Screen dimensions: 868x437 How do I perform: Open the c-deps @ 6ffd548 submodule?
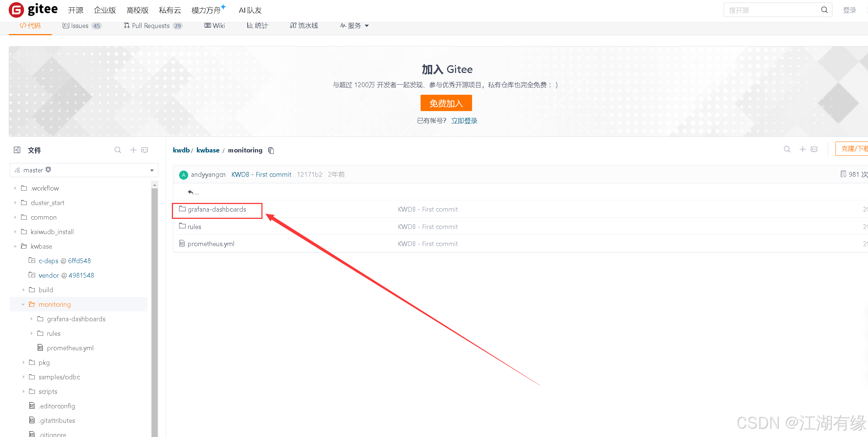pos(65,261)
